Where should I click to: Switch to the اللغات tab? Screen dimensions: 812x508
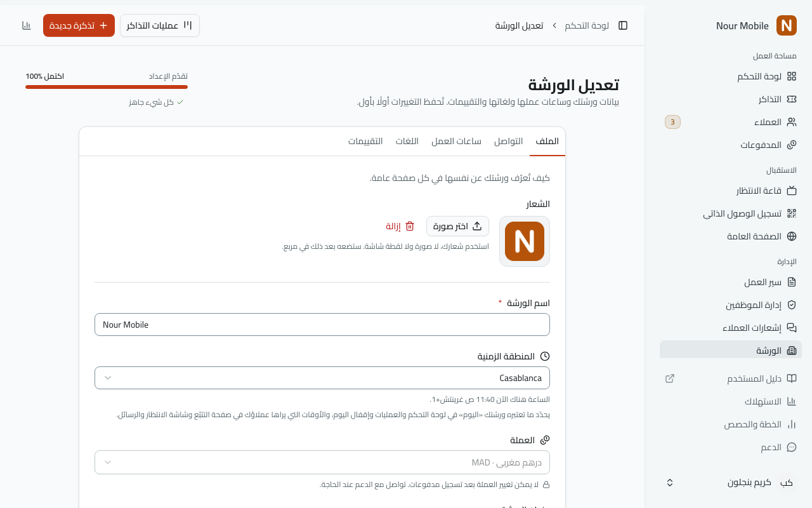(x=407, y=141)
